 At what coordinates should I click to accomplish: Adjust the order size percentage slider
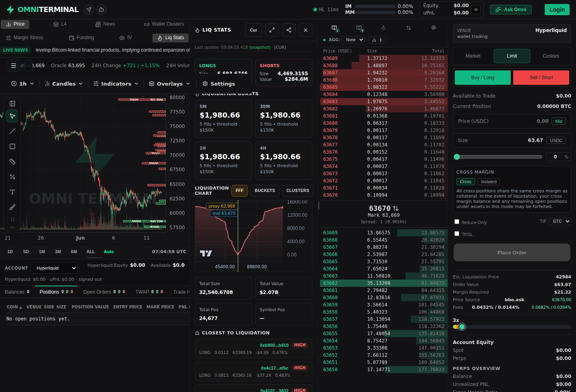point(498,157)
